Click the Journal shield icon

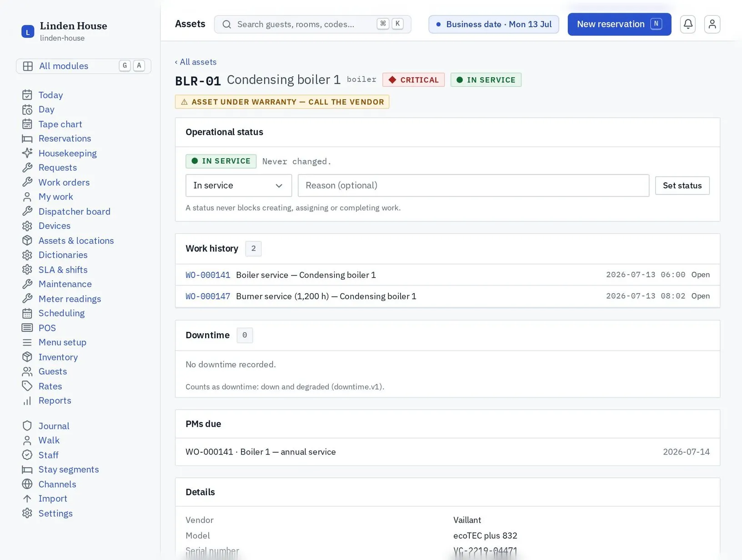point(27,426)
